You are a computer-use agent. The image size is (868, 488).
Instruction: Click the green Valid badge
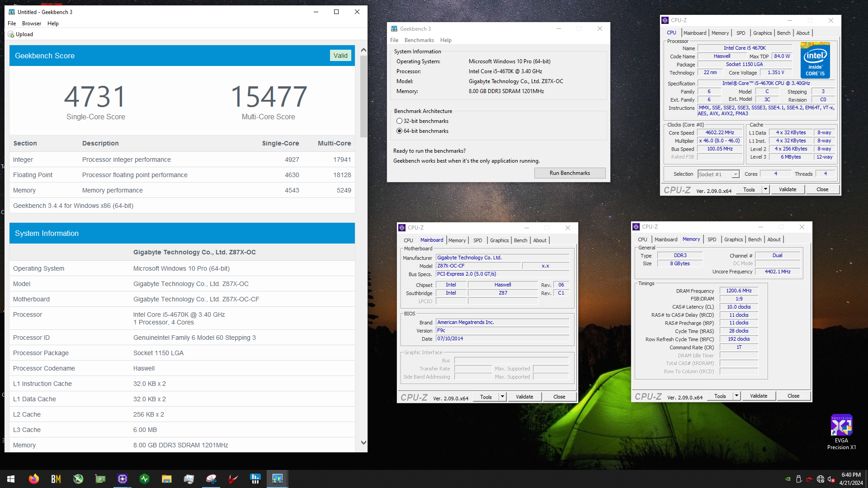tap(340, 56)
